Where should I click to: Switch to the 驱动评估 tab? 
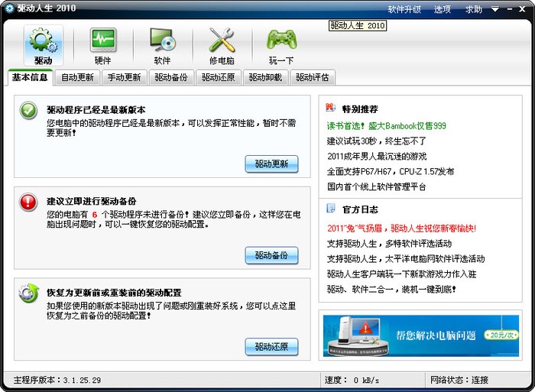pyautogui.click(x=313, y=77)
